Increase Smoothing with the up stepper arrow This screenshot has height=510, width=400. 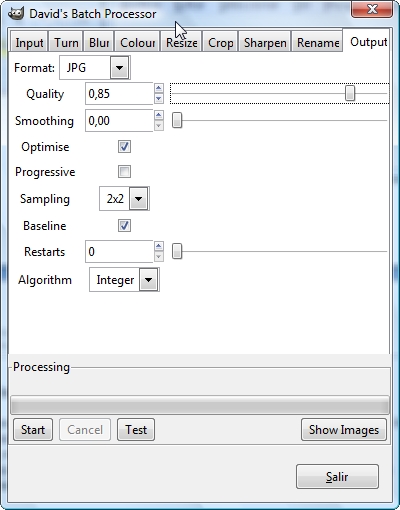click(159, 115)
